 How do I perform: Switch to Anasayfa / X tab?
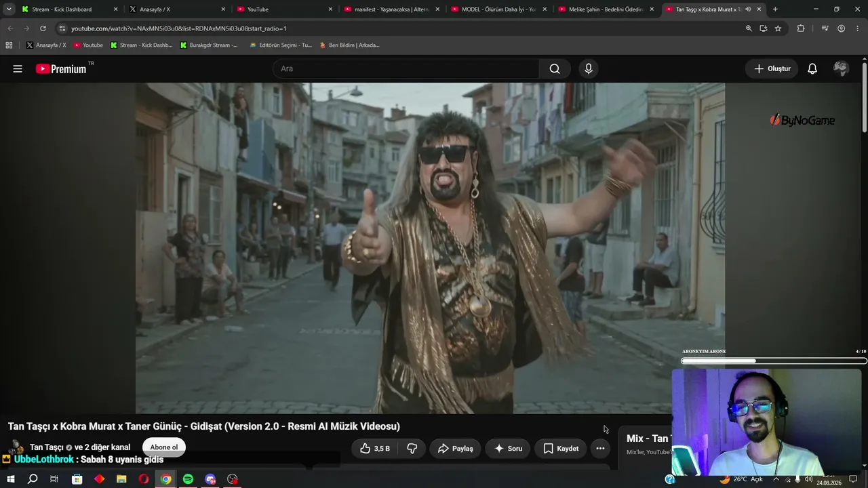(178, 9)
